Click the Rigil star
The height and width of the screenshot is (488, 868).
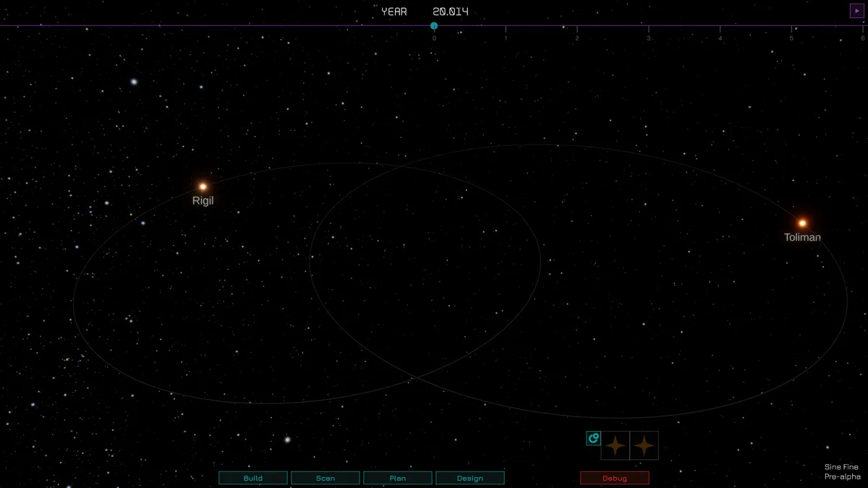(203, 187)
